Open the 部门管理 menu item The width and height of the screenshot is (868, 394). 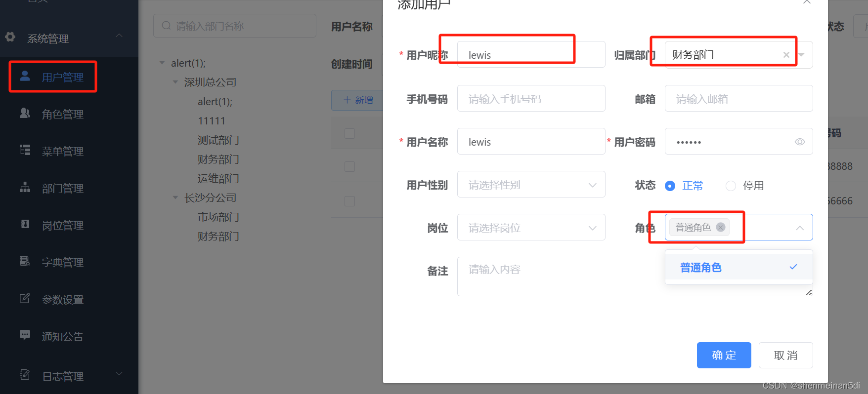(69, 188)
